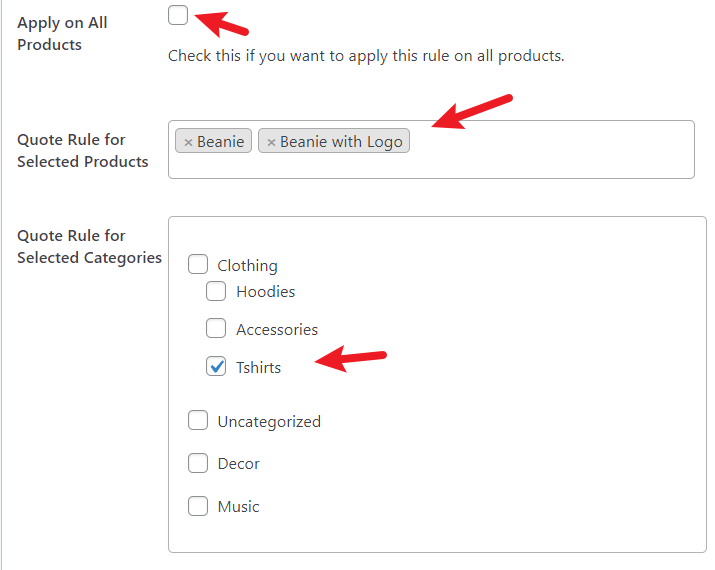Tick the Hoodies category checkbox
The width and height of the screenshot is (715, 570).
point(216,291)
